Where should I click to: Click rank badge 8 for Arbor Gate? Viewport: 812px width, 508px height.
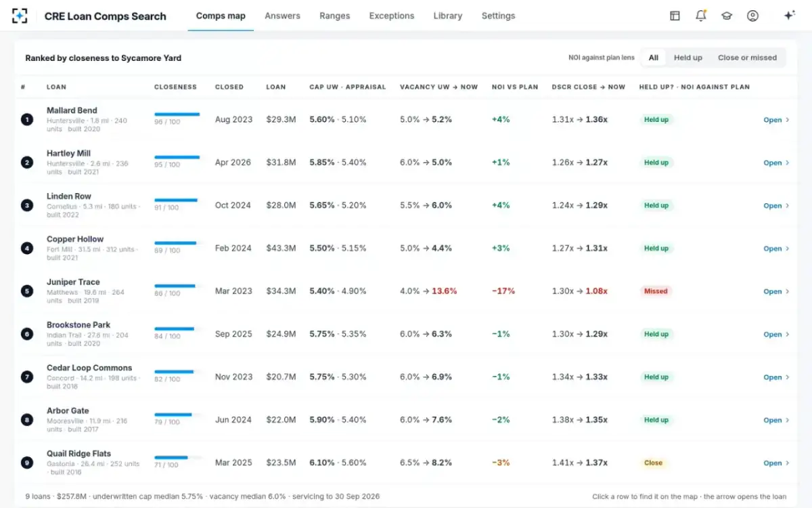(x=27, y=420)
